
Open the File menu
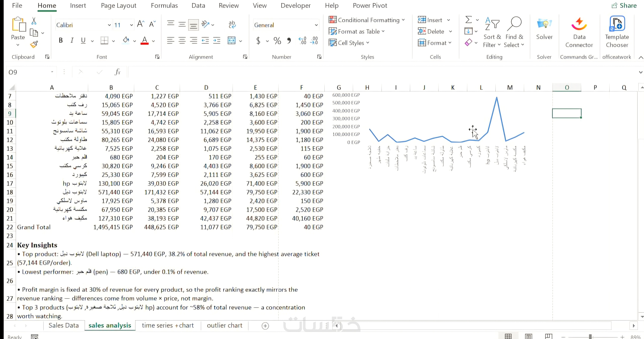[17, 6]
